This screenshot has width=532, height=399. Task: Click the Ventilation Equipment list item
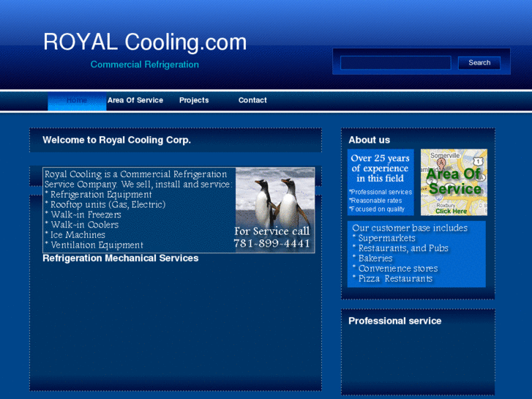(94, 245)
